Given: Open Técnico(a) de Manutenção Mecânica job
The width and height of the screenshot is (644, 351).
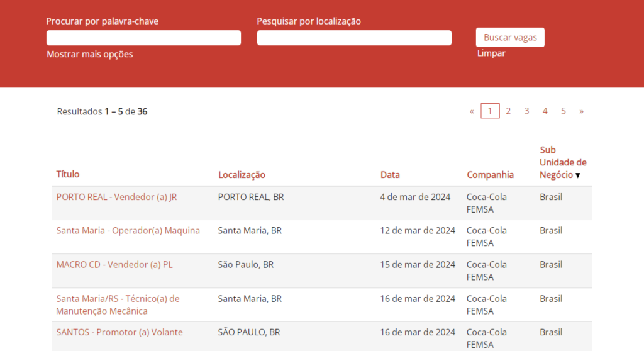Looking at the screenshot, I should click(x=118, y=304).
